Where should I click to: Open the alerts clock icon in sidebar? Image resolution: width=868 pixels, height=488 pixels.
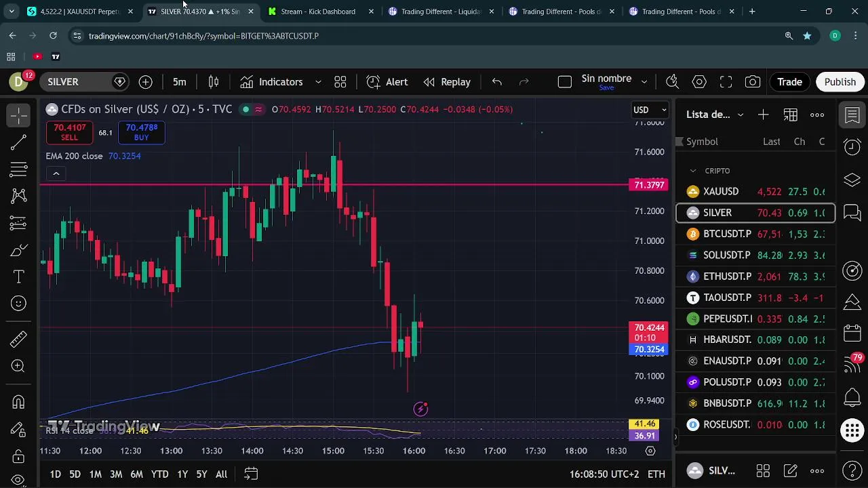click(852, 146)
